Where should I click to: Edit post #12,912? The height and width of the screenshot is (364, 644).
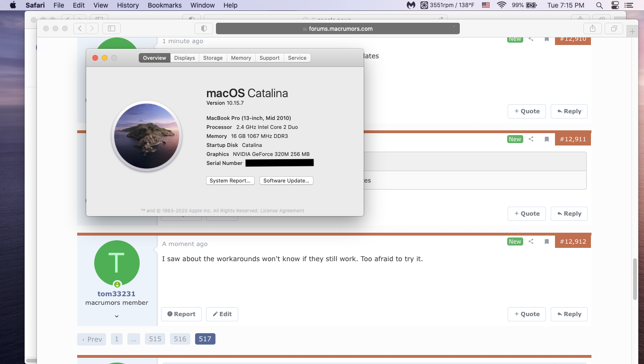click(222, 314)
